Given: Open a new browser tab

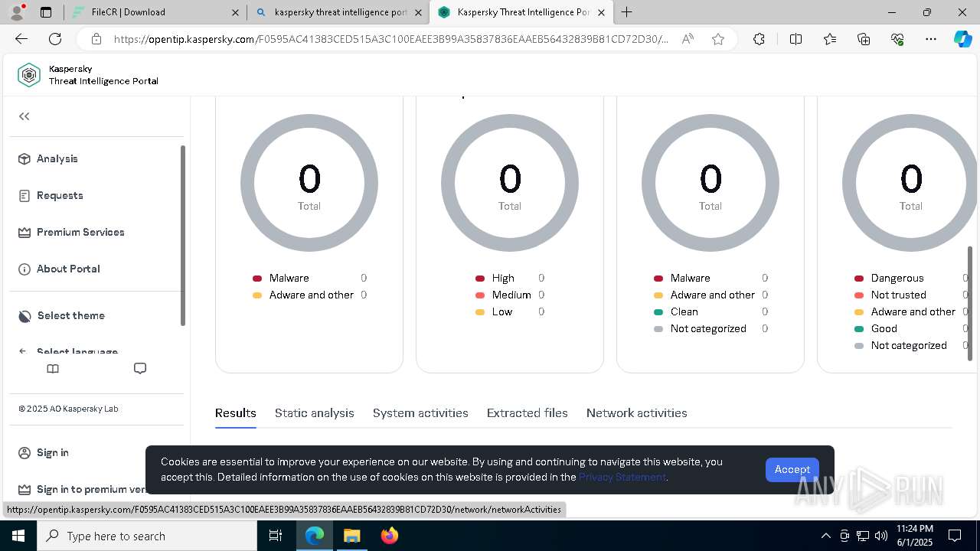Looking at the screenshot, I should coord(627,12).
